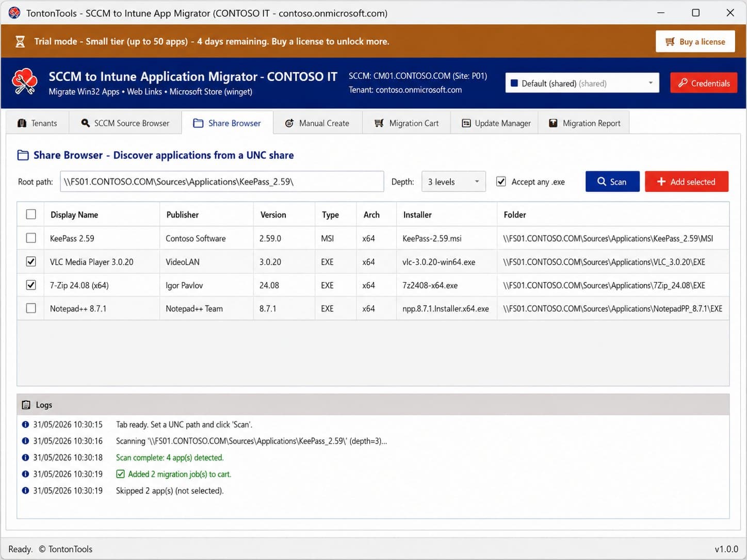Open the Default (shared) profile dropdown
747x560 pixels.
point(582,83)
